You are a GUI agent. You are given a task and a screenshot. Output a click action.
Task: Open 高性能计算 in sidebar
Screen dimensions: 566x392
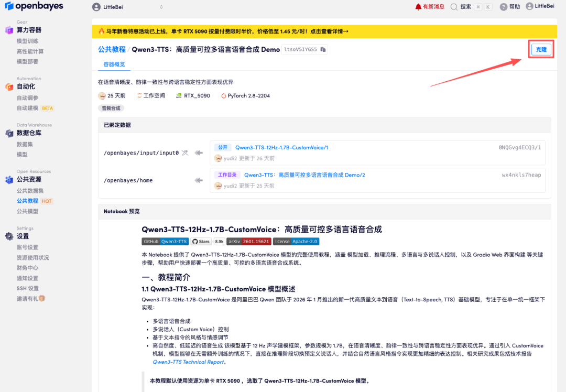pyautogui.click(x=30, y=51)
